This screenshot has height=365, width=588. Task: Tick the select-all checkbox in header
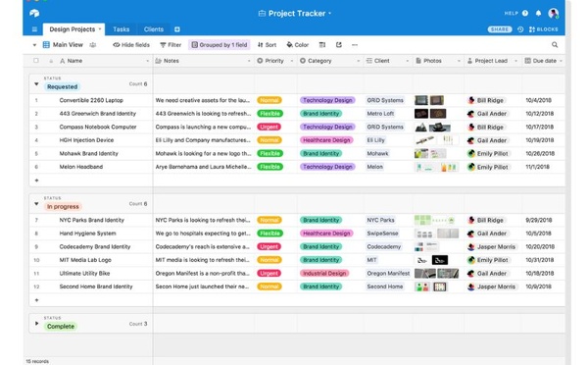pos(36,61)
